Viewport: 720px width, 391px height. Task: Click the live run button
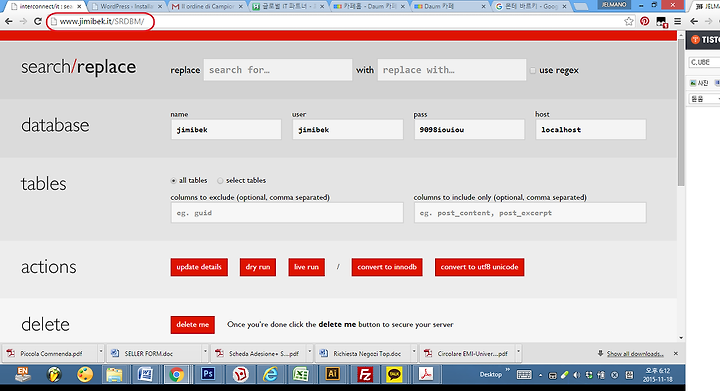tap(306, 267)
